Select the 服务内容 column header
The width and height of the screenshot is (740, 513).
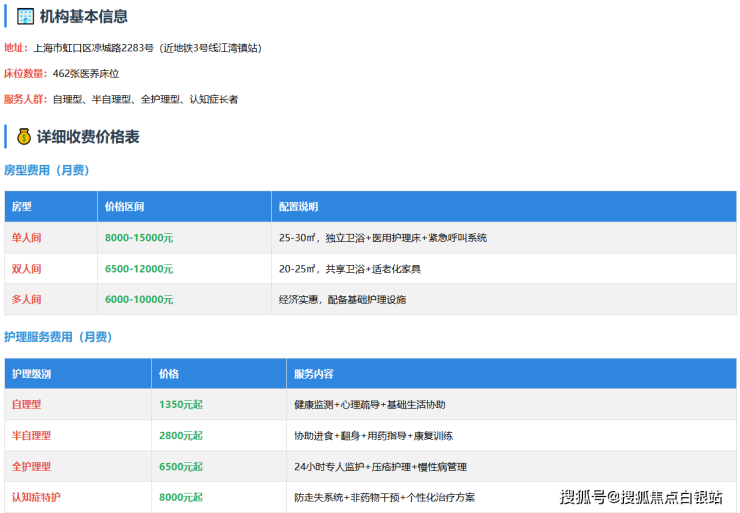314,373
